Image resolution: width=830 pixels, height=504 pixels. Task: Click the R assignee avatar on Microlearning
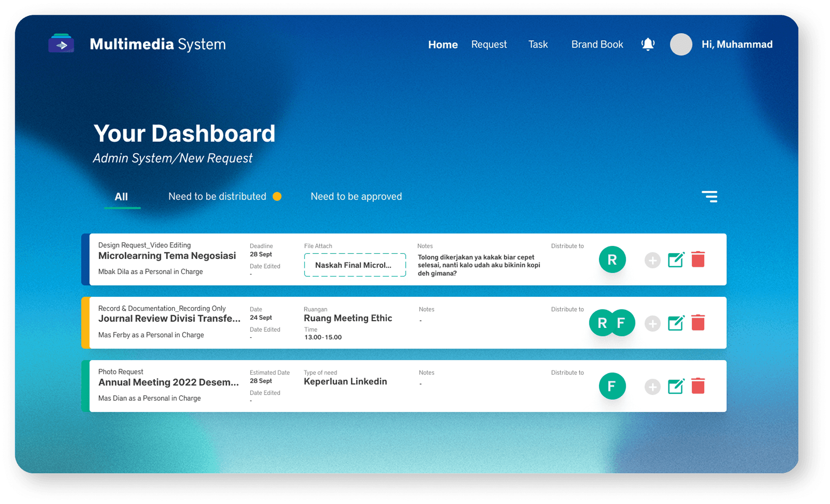tap(612, 259)
